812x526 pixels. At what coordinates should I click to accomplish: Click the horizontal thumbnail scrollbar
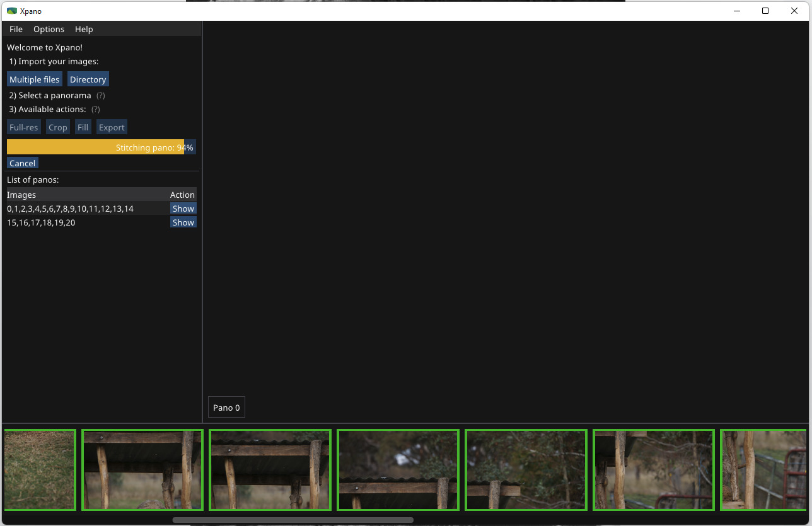click(293, 520)
